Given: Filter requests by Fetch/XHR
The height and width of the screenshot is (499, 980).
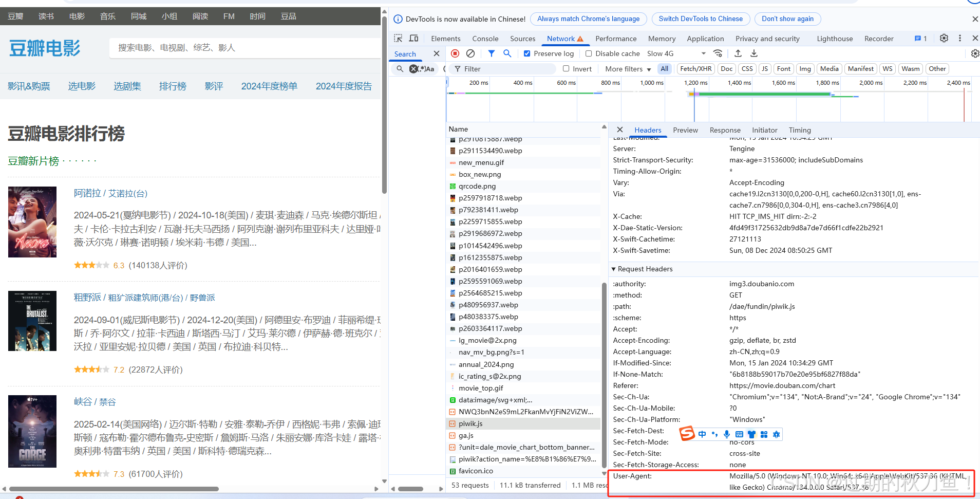Looking at the screenshot, I should (x=696, y=69).
